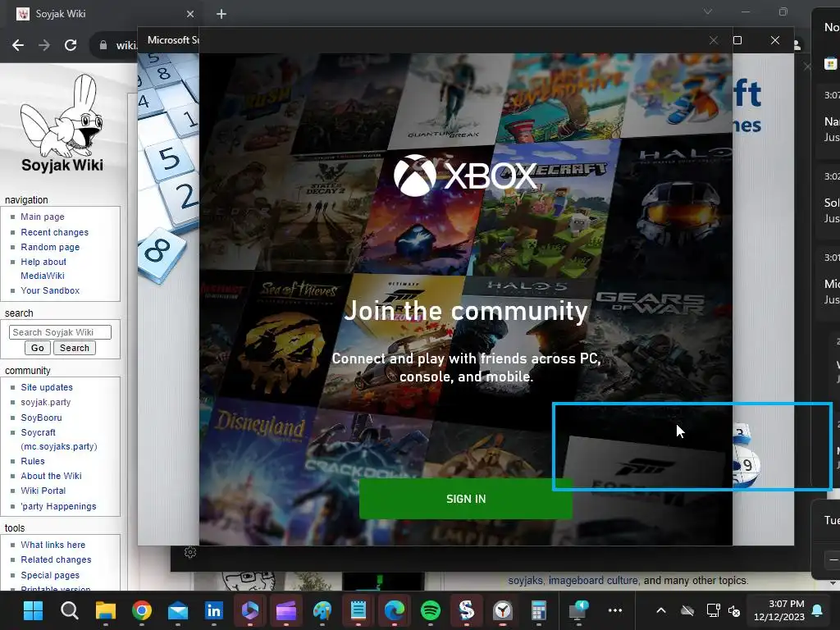Open the Wiki Portal link
The image size is (840, 630).
(43, 491)
